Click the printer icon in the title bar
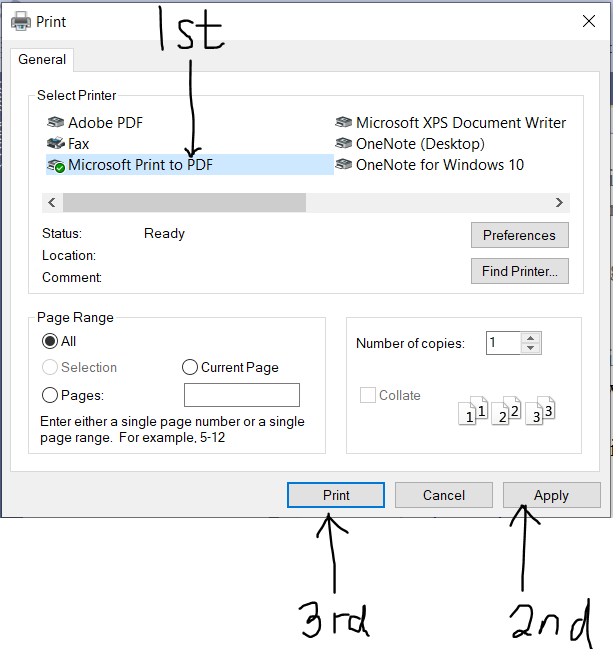This screenshot has height=649, width=613. tap(21, 21)
